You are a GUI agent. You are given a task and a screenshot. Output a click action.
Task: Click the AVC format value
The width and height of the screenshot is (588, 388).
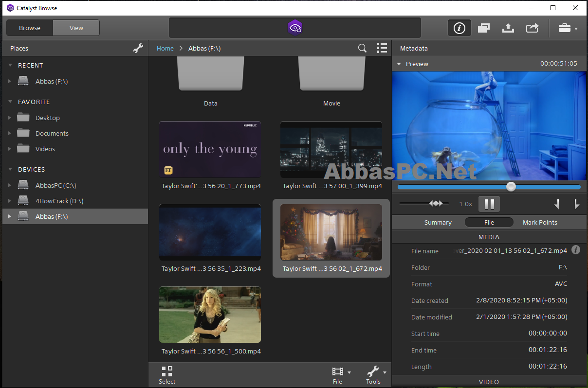(x=561, y=284)
